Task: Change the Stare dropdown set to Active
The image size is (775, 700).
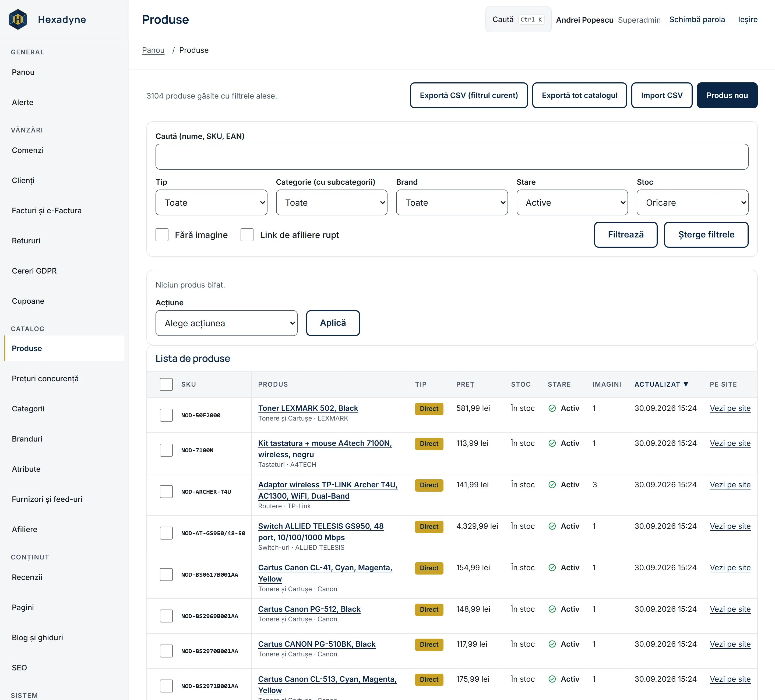Action: tap(572, 202)
